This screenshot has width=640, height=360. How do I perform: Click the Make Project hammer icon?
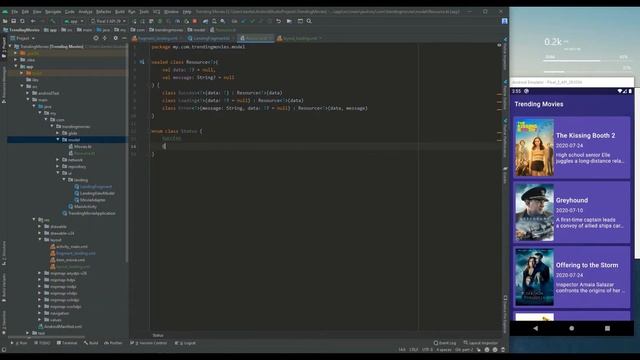53,21
